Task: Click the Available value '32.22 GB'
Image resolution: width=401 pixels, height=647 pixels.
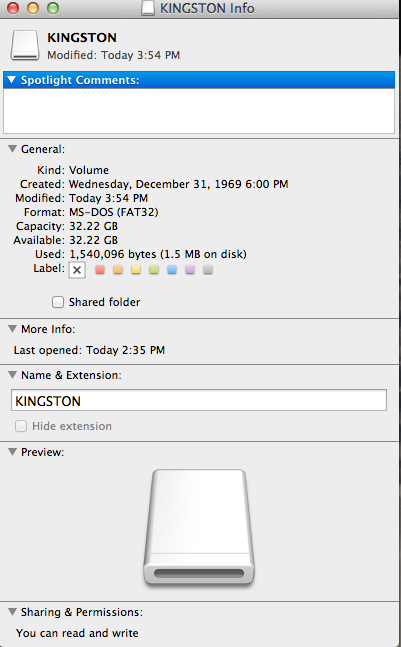Action: pos(93,240)
